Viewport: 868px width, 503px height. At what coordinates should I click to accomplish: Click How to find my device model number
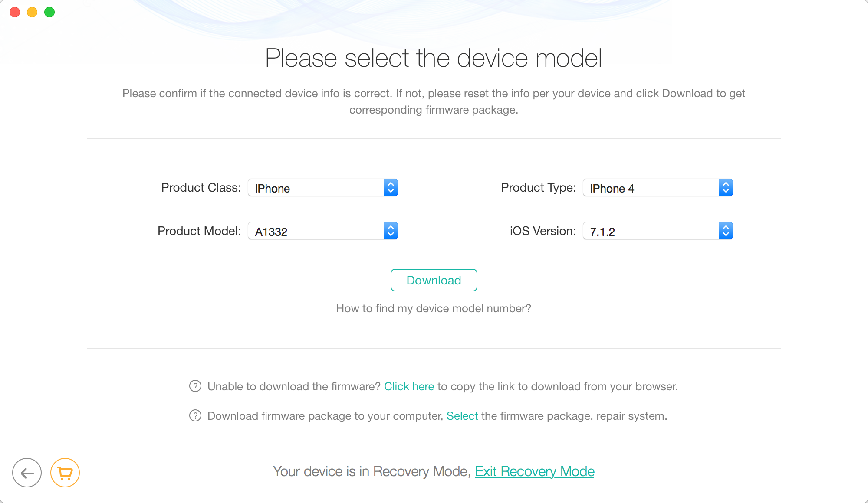coord(434,308)
